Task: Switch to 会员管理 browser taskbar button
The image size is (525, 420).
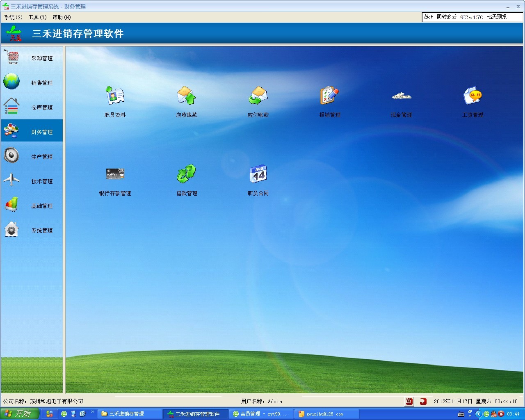Action: [x=261, y=414]
